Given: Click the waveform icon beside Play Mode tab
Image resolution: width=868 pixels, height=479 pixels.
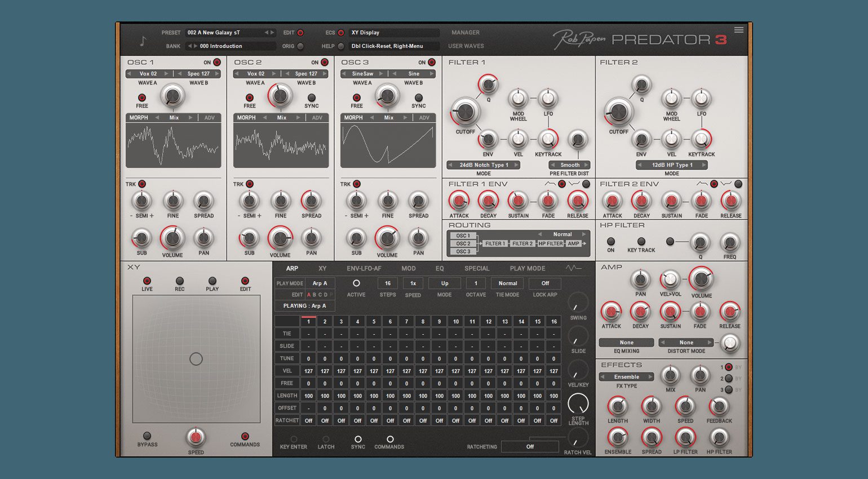Looking at the screenshot, I should click(x=574, y=268).
